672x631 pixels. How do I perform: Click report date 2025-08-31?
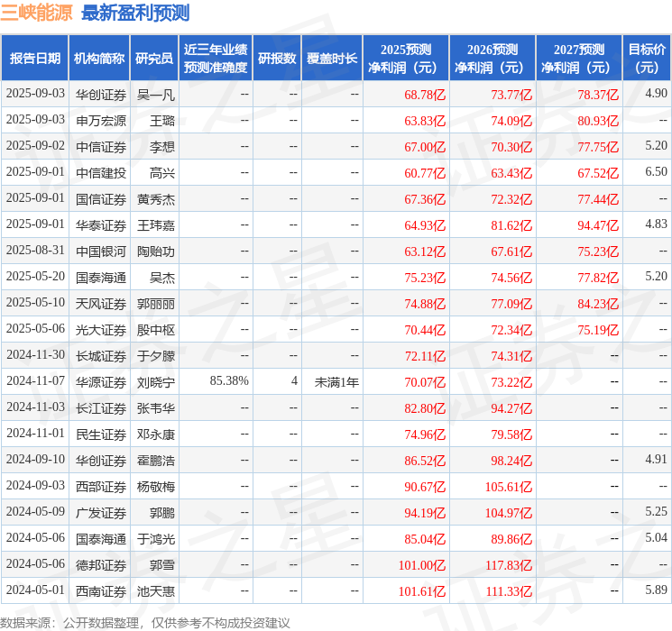pyautogui.click(x=35, y=251)
